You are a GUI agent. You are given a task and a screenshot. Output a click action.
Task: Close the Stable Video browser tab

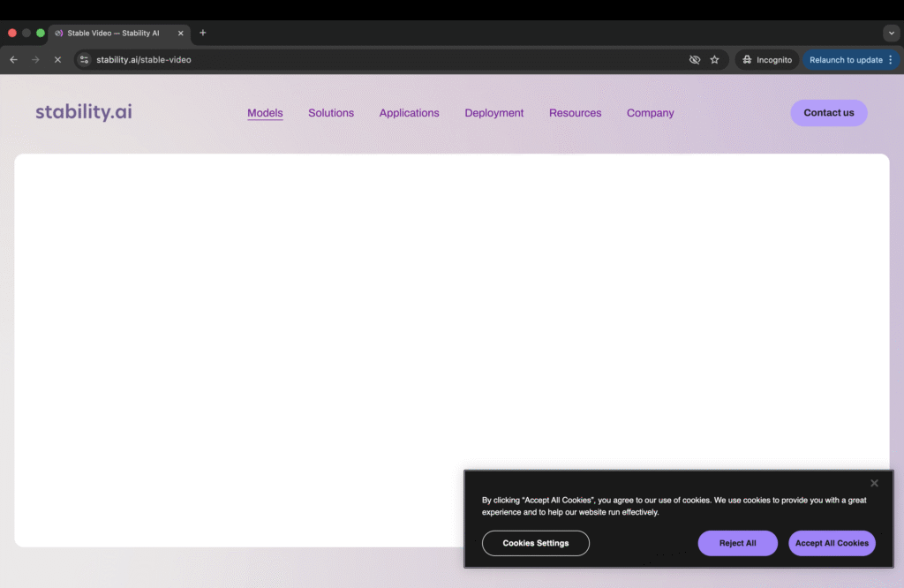pos(181,33)
